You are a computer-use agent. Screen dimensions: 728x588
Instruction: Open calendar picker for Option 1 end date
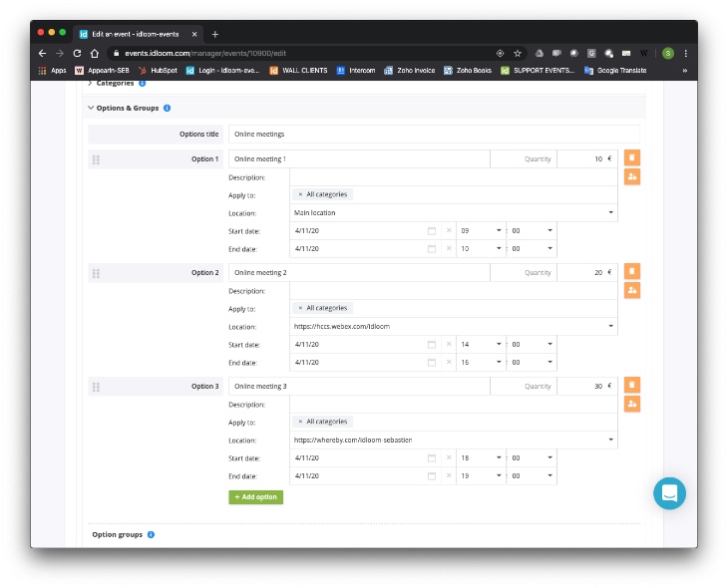tap(432, 249)
